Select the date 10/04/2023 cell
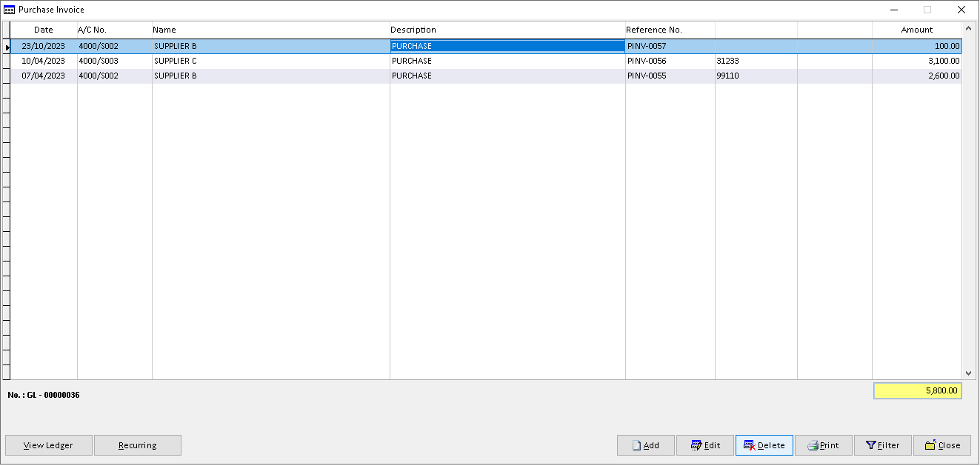 tap(44, 61)
